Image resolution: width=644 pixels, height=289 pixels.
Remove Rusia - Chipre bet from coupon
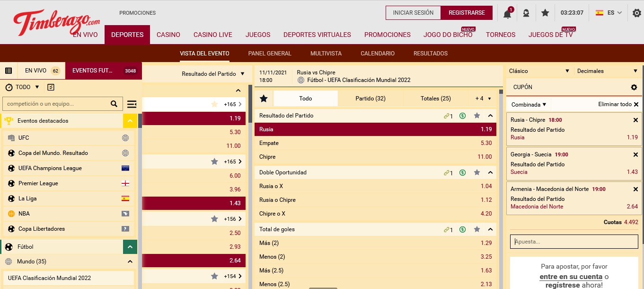pyautogui.click(x=635, y=120)
